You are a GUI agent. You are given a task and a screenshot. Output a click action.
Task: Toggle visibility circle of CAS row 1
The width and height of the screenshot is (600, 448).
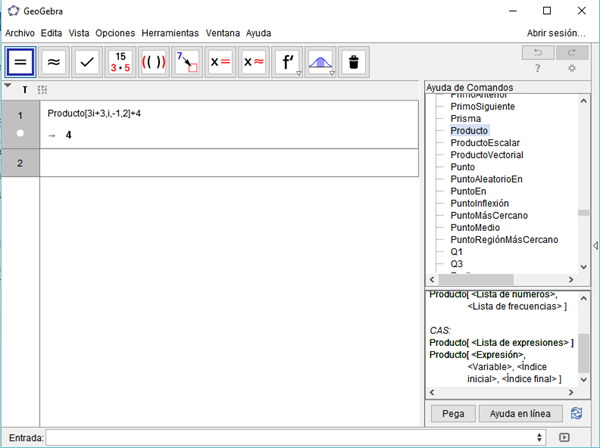[20, 133]
